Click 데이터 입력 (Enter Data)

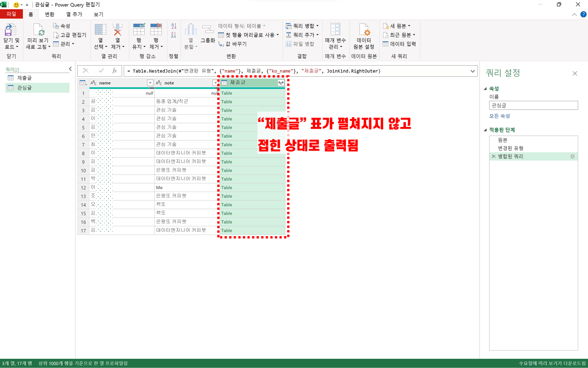pyautogui.click(x=399, y=44)
